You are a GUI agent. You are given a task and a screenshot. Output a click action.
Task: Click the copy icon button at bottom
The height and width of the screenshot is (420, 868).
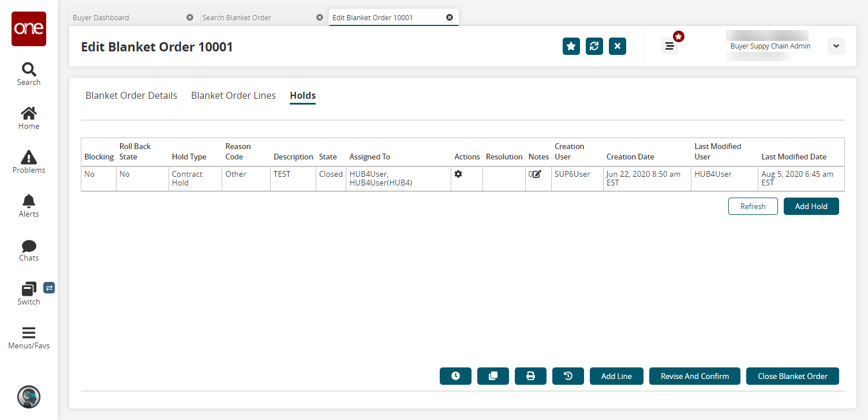pyautogui.click(x=493, y=376)
